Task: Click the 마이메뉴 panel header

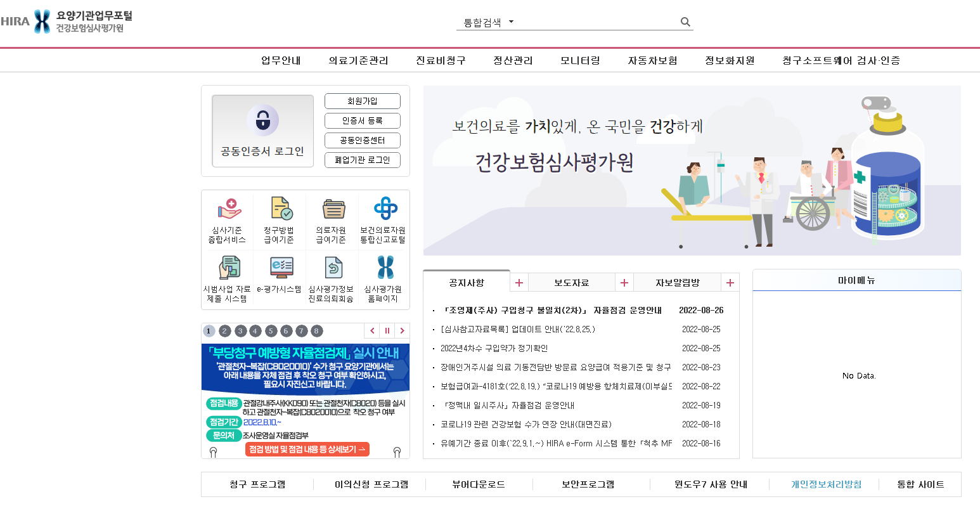Action: [857, 280]
